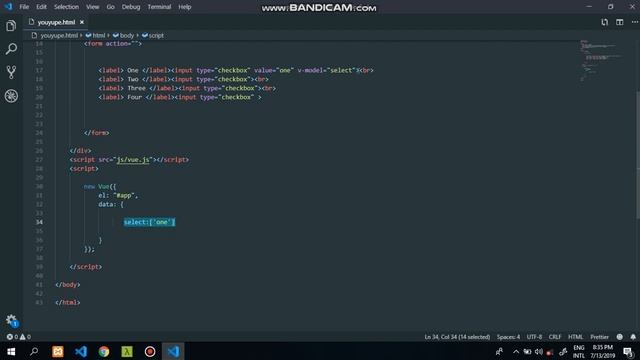Click the volume icon in system tray
This screenshot has width=640, height=360.
(x=539, y=352)
